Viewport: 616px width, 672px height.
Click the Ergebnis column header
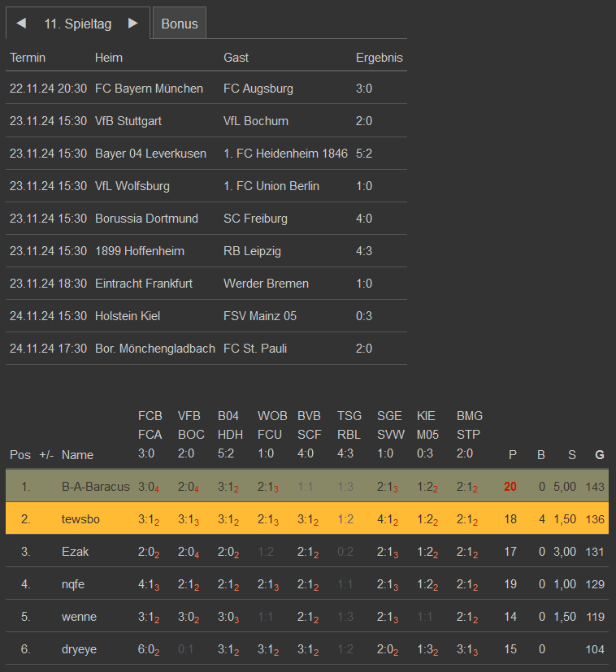click(379, 58)
